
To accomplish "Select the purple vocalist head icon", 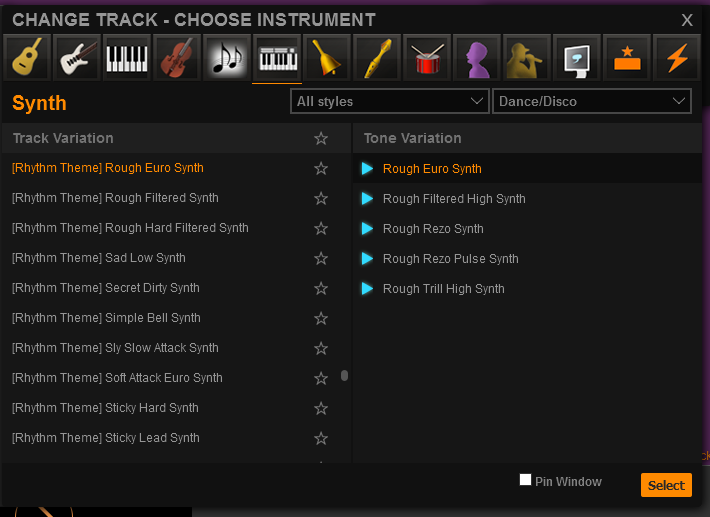I will click(x=477, y=57).
